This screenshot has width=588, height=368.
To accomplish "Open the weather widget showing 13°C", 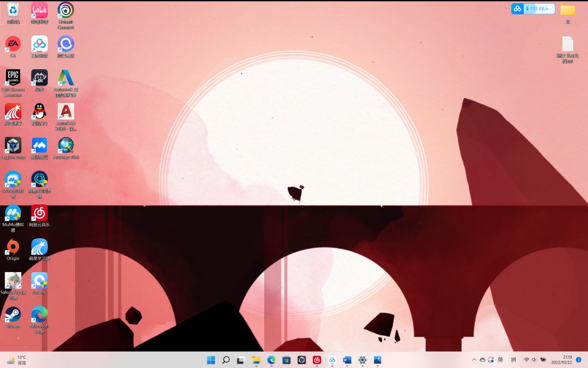I will [x=16, y=360].
